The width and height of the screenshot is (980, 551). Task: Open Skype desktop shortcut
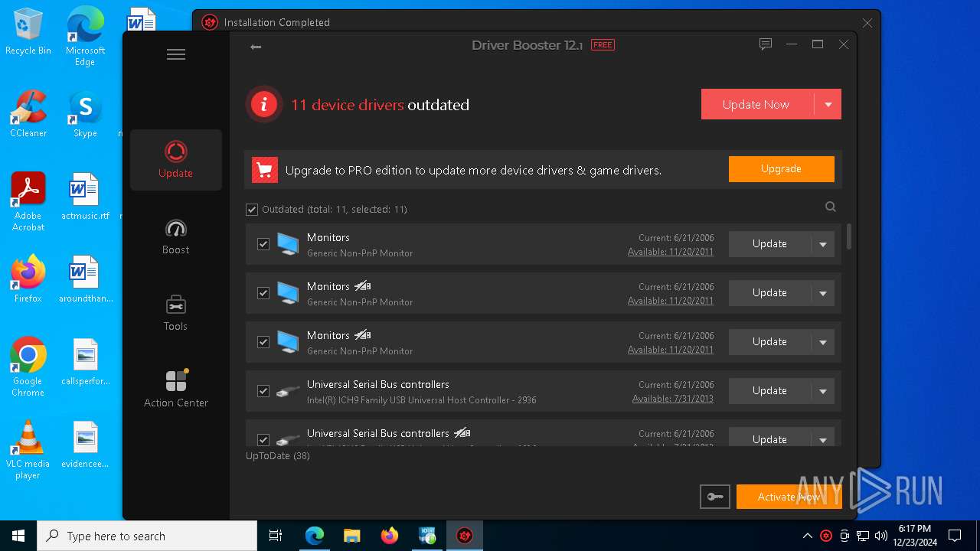tap(85, 115)
